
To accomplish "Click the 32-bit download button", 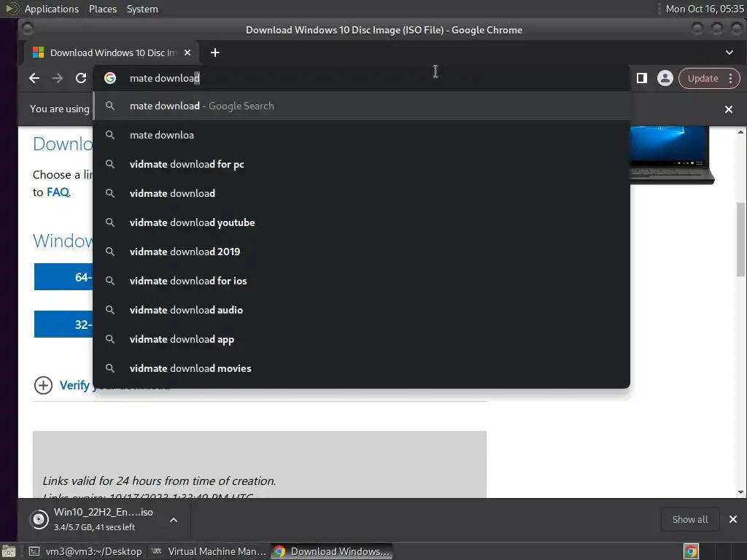I will coord(63,324).
